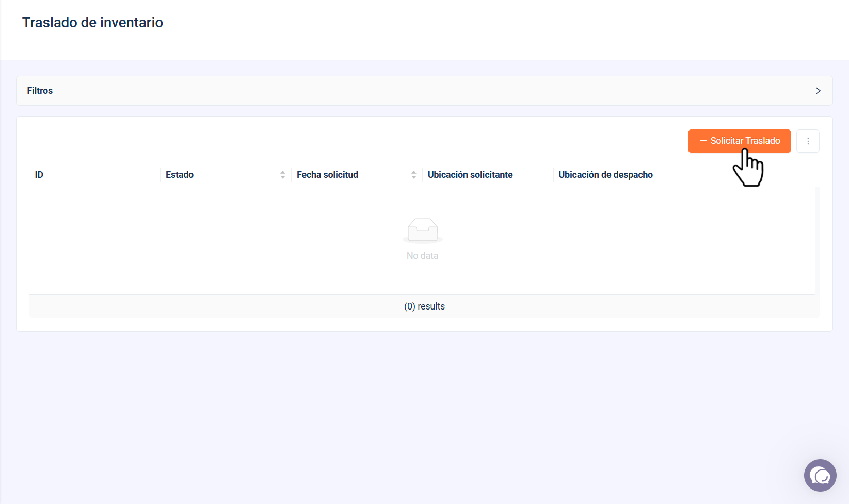Click the (0) results footer text
Screen dimensions: 849x504
(424, 306)
